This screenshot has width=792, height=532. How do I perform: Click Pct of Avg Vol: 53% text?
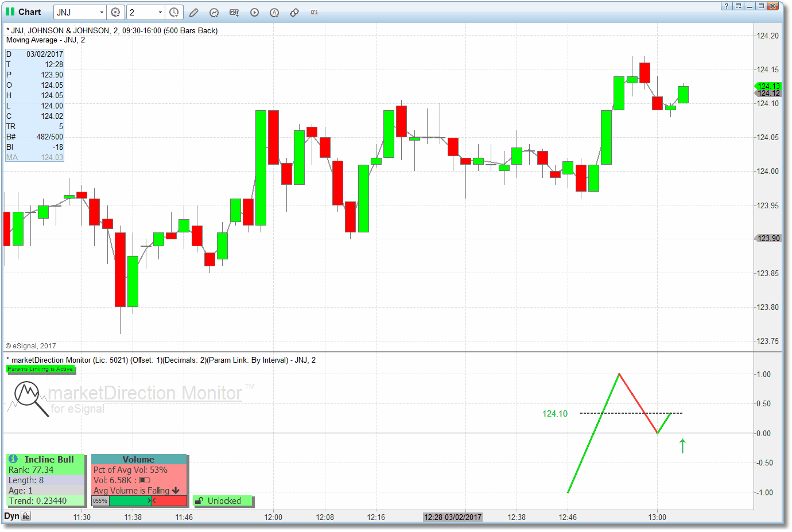(130, 470)
